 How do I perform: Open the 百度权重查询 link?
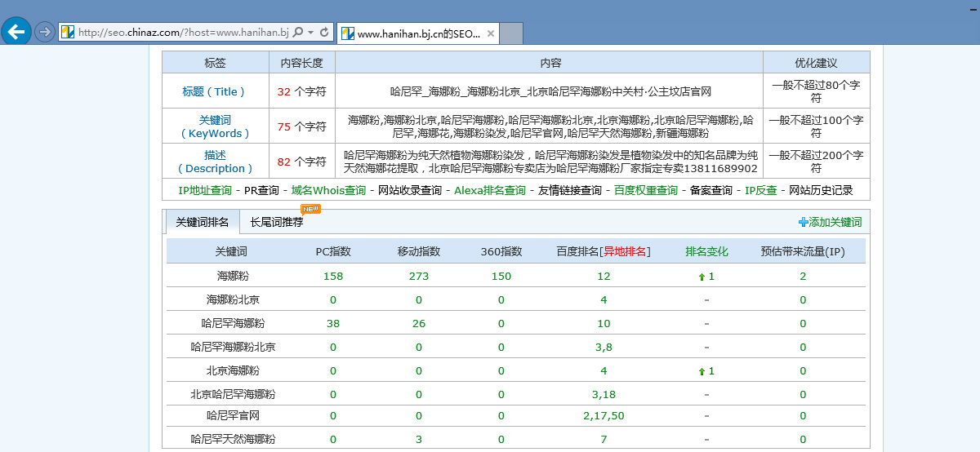(645, 190)
